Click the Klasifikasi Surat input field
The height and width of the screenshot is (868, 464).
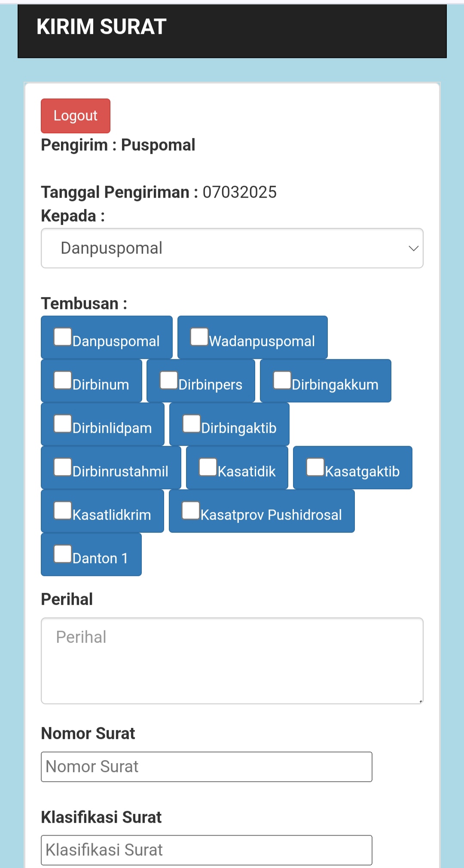[x=206, y=850]
